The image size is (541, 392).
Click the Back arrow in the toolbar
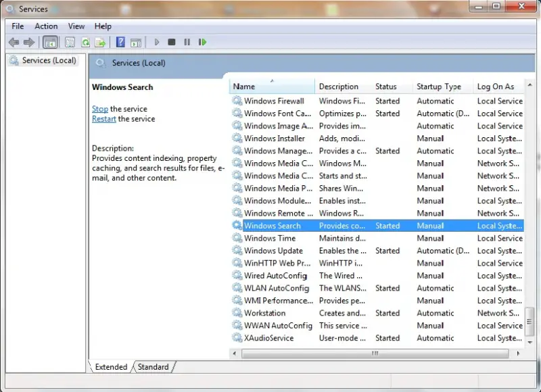(x=14, y=43)
